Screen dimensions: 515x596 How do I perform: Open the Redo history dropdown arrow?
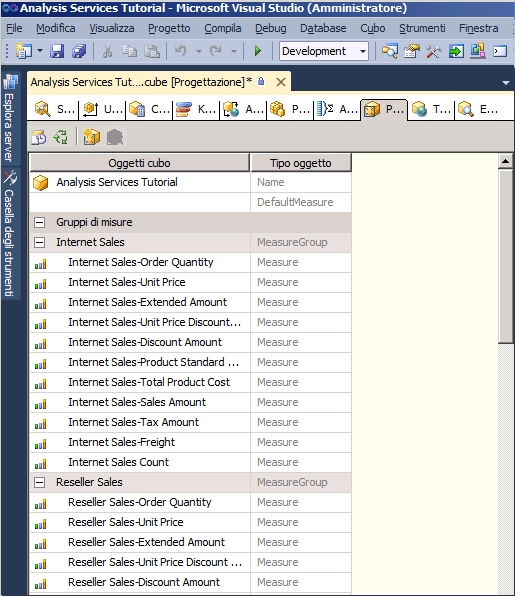click(234, 51)
